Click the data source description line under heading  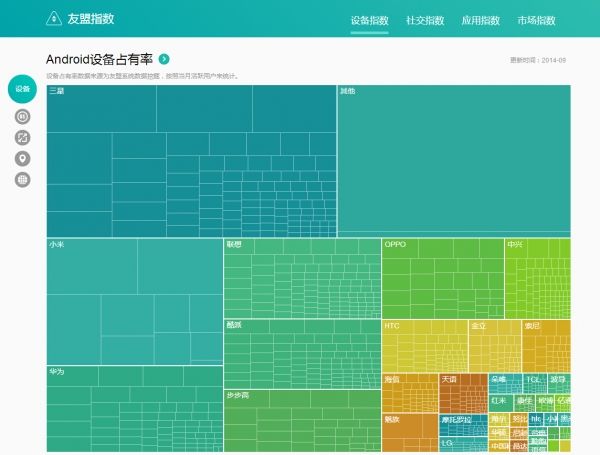coord(143,76)
